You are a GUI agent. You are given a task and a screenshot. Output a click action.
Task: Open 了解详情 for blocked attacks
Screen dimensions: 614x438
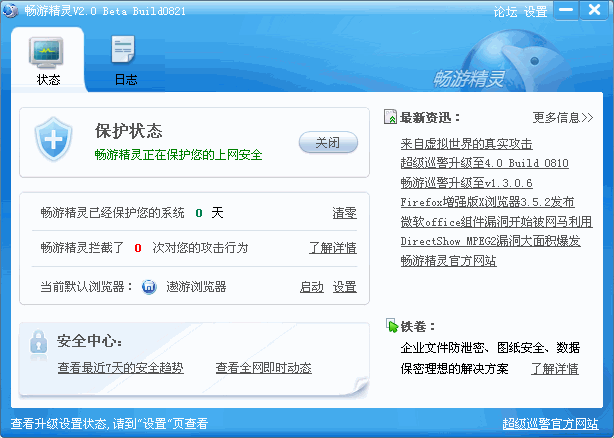(333, 248)
